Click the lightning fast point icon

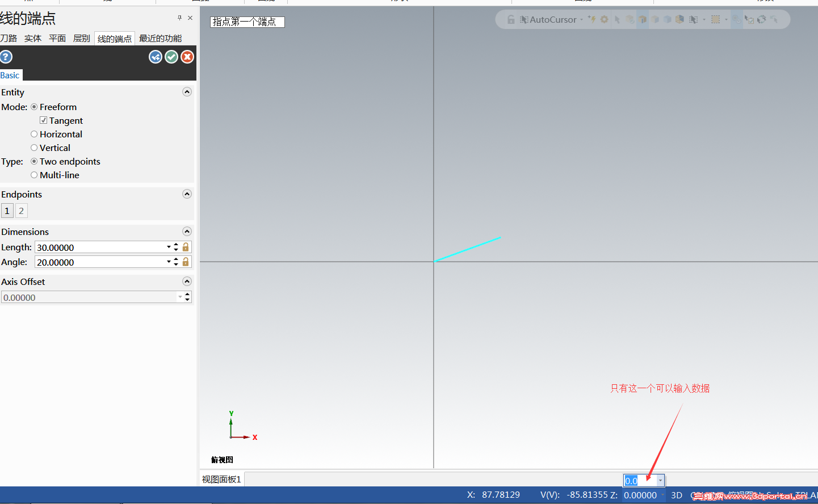pyautogui.click(x=592, y=19)
